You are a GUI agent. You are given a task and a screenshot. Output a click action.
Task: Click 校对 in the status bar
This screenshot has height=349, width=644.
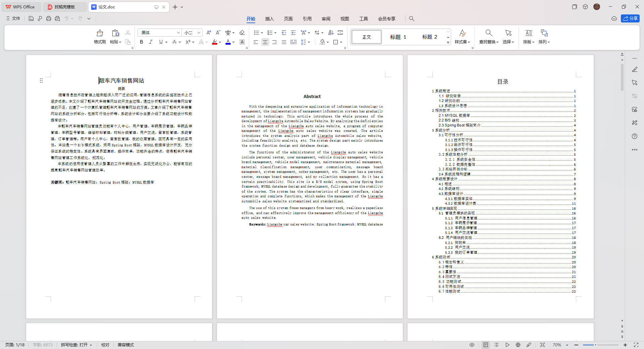(105, 345)
